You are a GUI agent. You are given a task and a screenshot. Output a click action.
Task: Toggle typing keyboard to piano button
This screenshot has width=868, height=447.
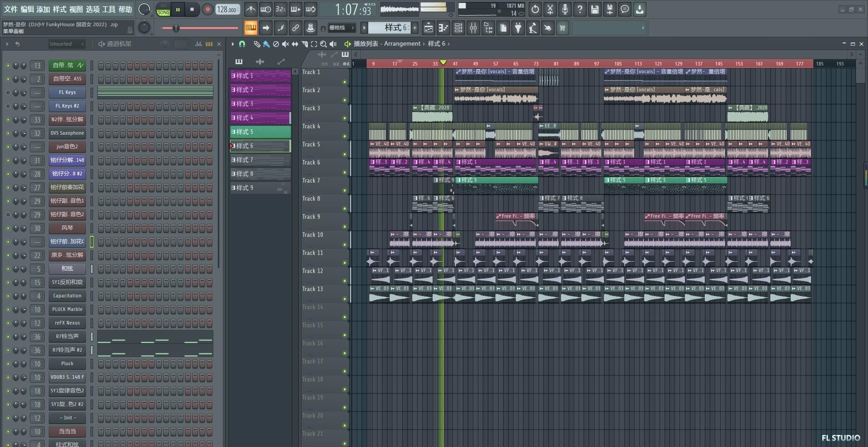tap(251, 28)
